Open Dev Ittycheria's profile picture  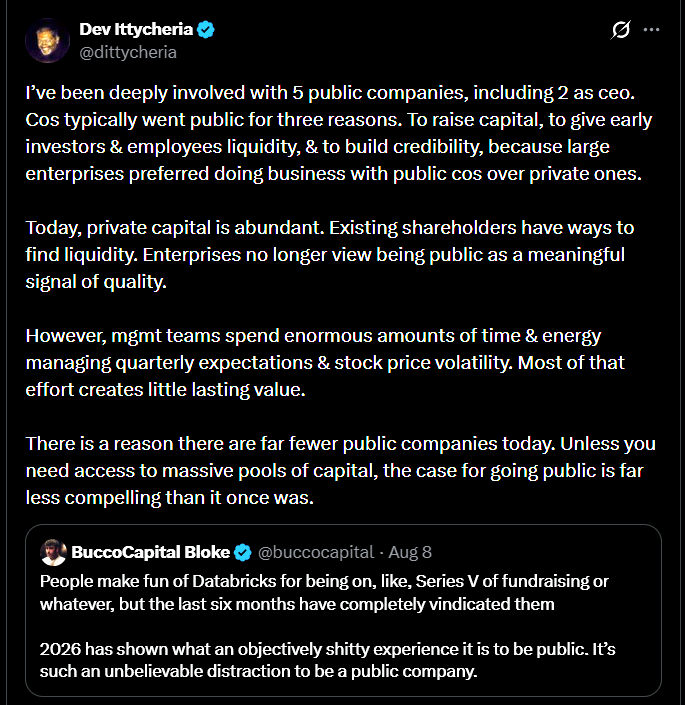(48, 40)
